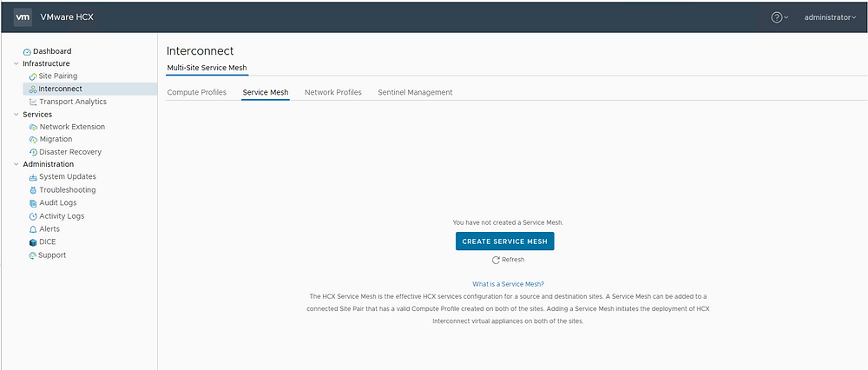
Task: Open Network Extension service
Action: point(72,126)
